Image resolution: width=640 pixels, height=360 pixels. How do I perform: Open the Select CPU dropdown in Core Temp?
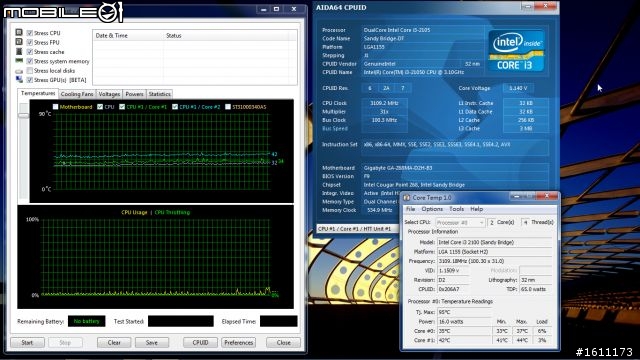(460, 222)
